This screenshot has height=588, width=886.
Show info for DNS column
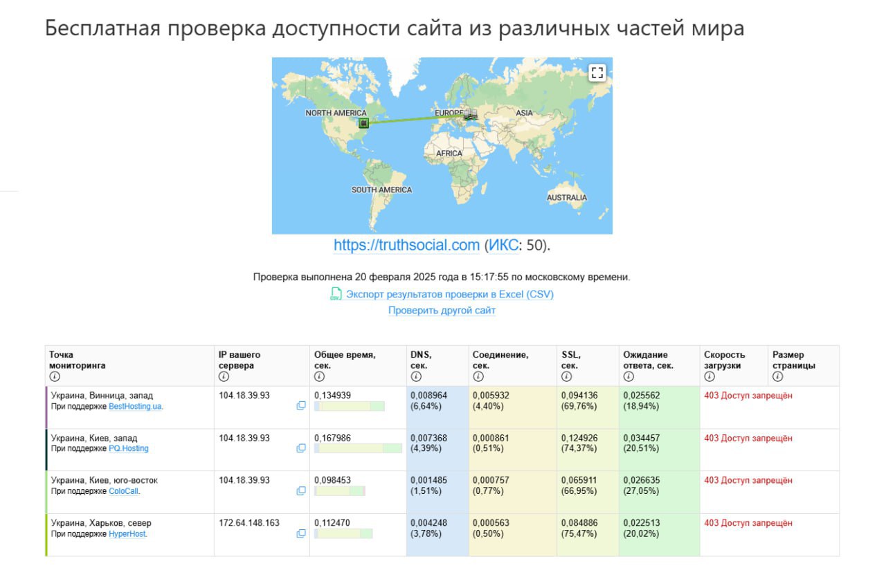pyautogui.click(x=415, y=377)
